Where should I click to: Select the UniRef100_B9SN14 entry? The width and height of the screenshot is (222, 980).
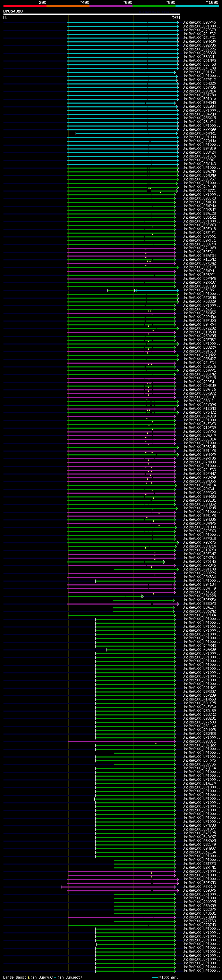[x=199, y=91]
